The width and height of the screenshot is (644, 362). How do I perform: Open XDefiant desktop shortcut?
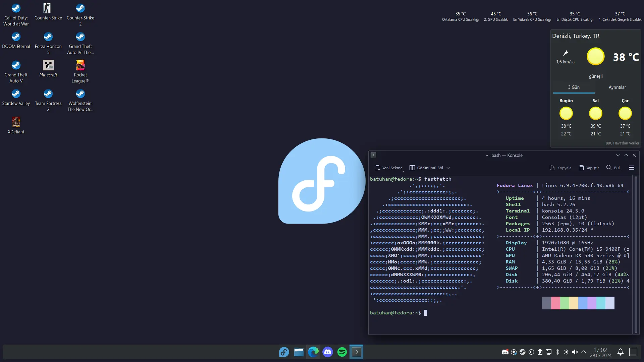pos(16,126)
